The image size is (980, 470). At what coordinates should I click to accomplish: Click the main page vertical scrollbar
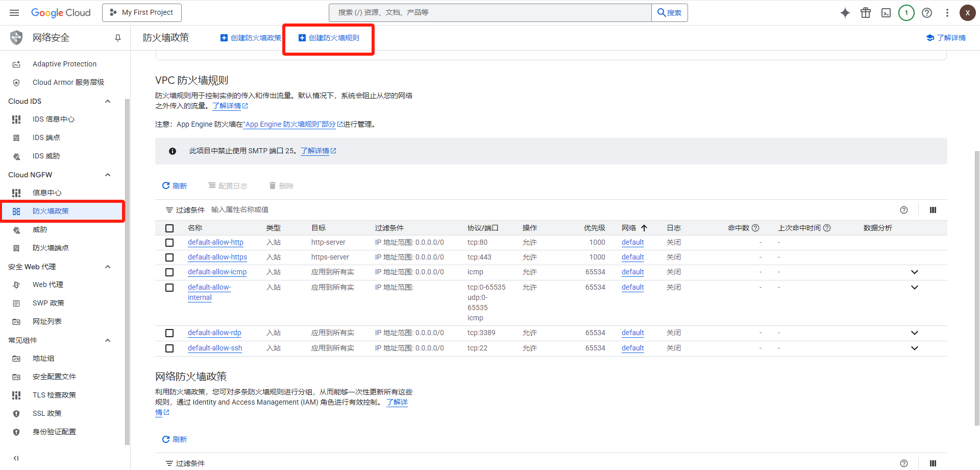(x=977, y=288)
